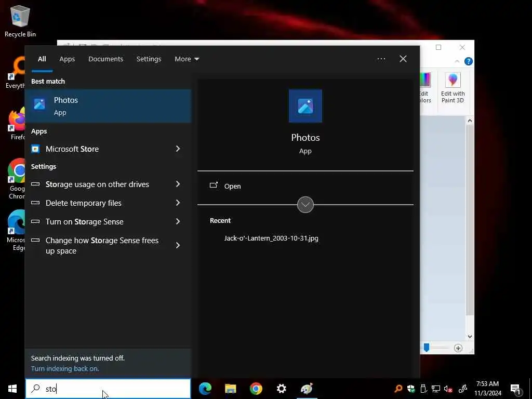Click Paint vertical scrollbar down arrow
Viewport: 532px width, 399px height.
pos(470,337)
